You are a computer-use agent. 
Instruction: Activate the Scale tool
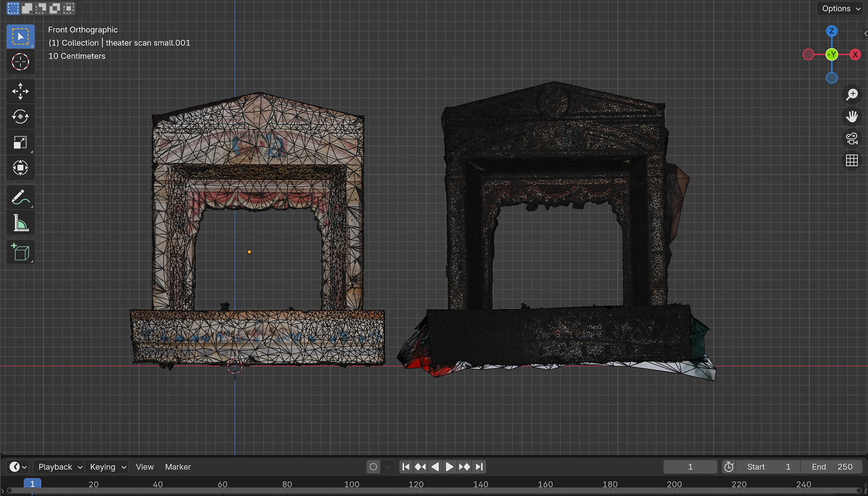[20, 142]
